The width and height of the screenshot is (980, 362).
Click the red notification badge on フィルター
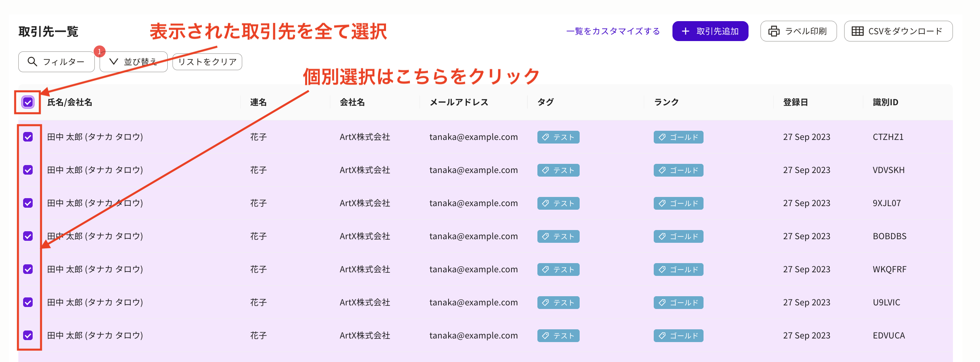[x=99, y=51]
